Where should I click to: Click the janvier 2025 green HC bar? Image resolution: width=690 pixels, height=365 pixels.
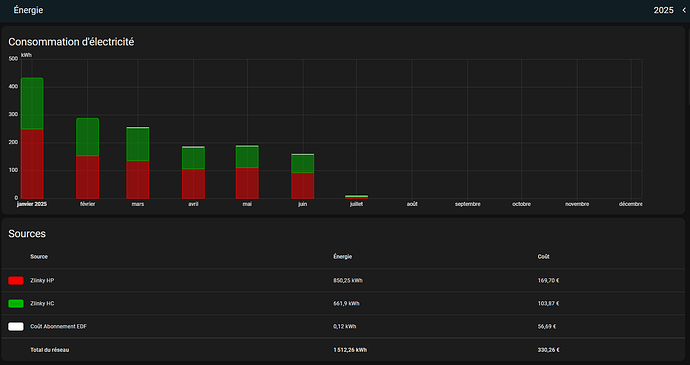coord(32,103)
